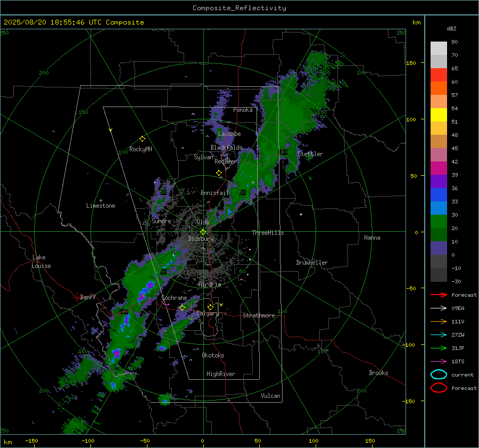Select the white 09EA arrow in legend
479x448 pixels.
click(439, 308)
